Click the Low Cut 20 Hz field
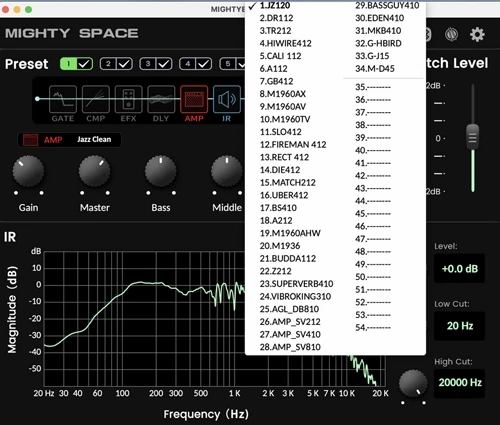Screen dimensions: 500x425 (459, 326)
